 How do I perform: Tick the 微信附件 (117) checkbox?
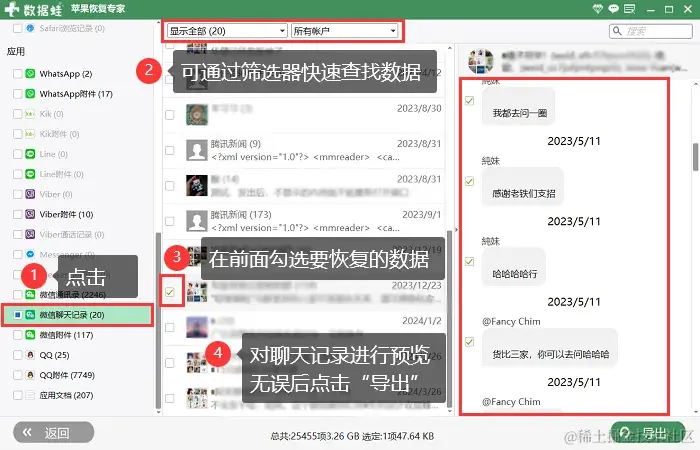[17, 335]
